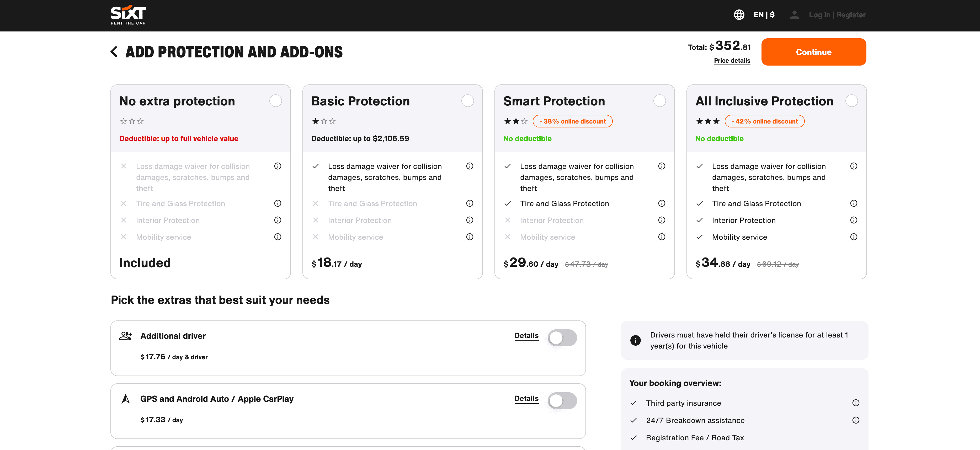Enable the Additional driver toggle
This screenshot has width=980, height=450.
tap(562, 338)
